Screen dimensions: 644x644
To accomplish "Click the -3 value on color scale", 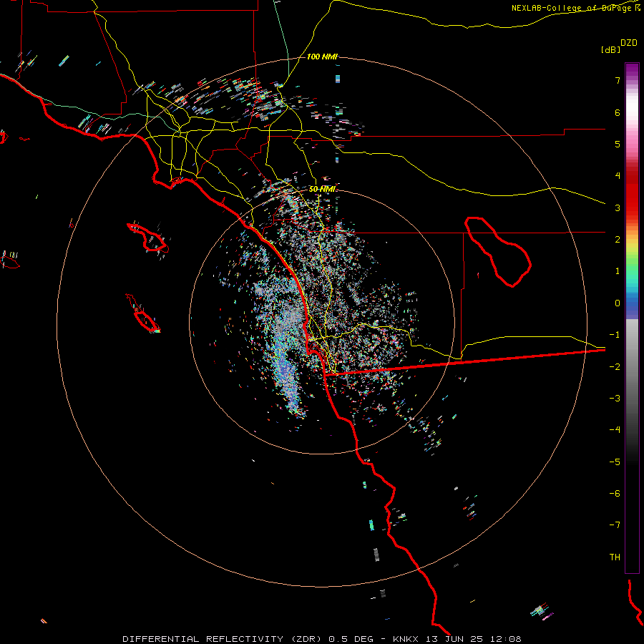I will click(615, 399).
